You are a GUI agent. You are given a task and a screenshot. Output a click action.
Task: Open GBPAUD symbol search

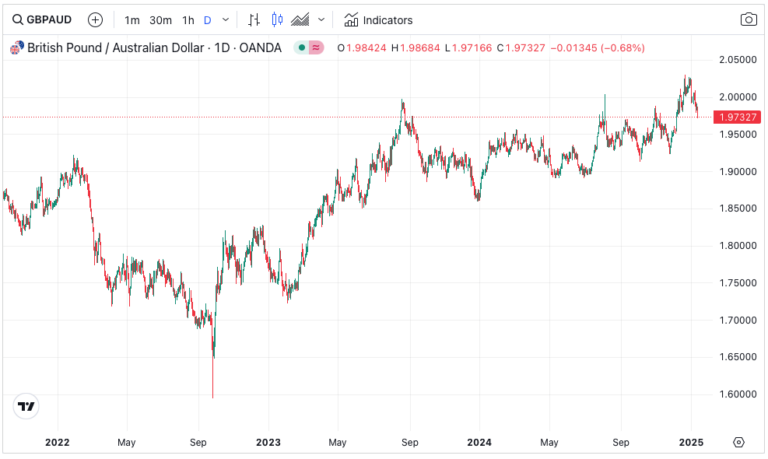pyautogui.click(x=42, y=20)
